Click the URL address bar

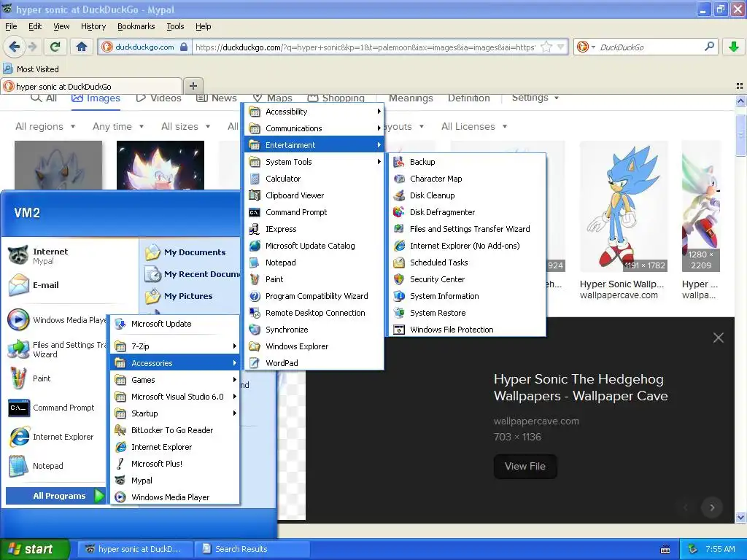pos(365,47)
